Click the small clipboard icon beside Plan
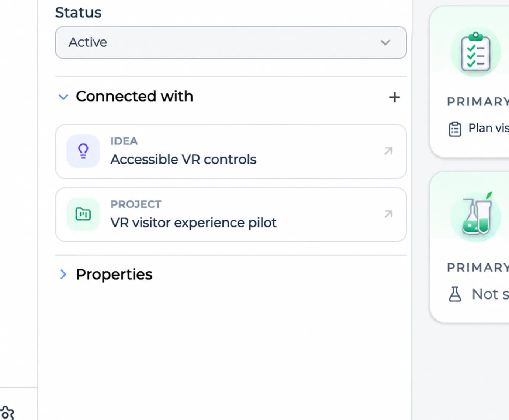The image size is (509, 420). pos(455,129)
